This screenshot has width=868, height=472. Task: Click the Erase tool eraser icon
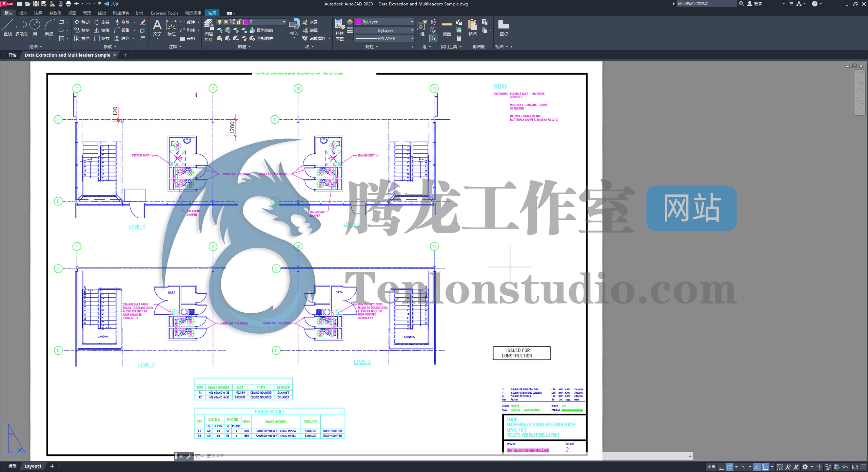click(x=143, y=22)
